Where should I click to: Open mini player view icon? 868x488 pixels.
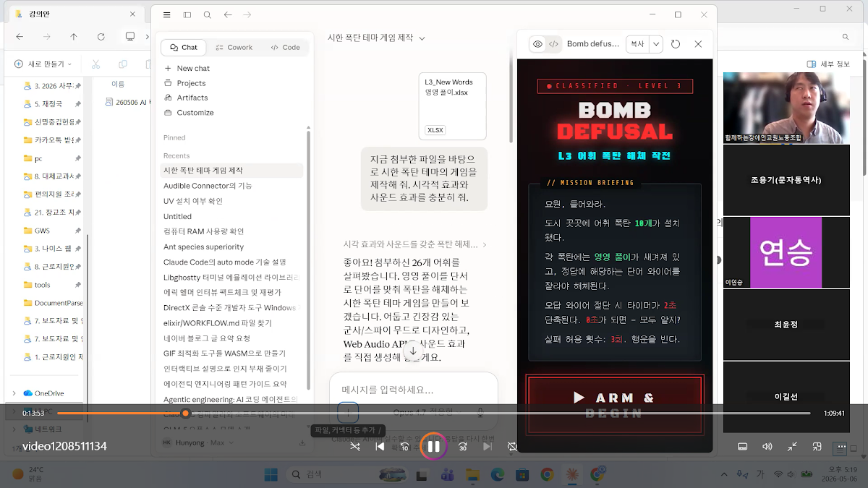pos(818,447)
